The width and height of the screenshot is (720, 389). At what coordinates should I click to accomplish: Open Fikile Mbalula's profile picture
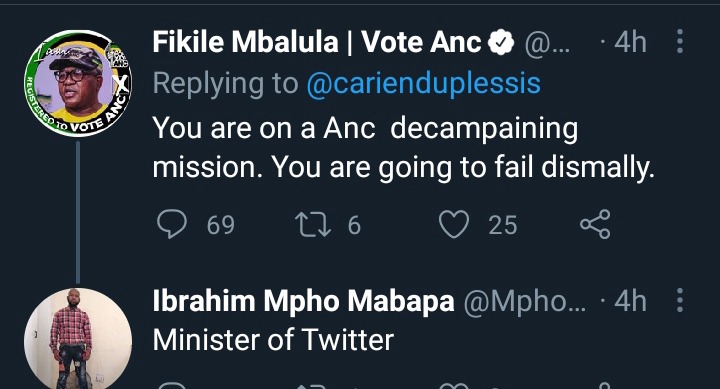pyautogui.click(x=78, y=83)
